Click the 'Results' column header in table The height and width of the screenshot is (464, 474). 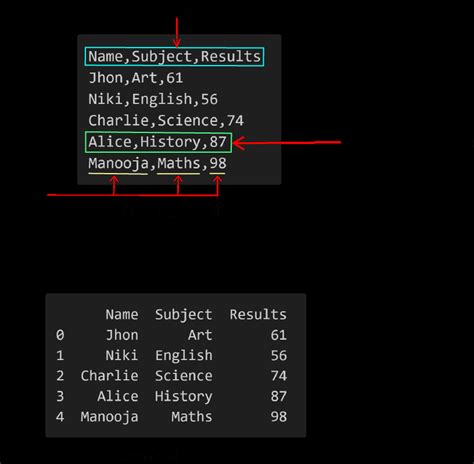pos(258,315)
